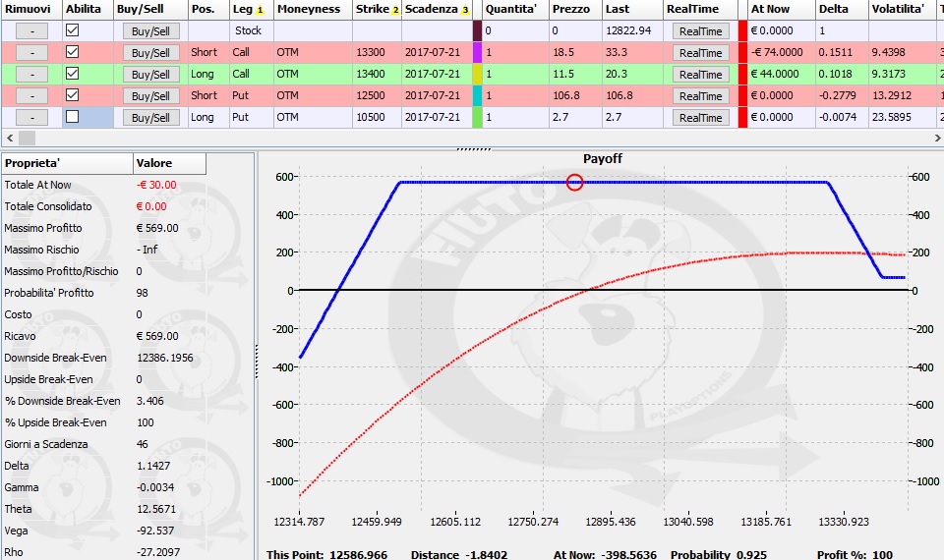The image size is (944, 560).
Task: Click the Valore column header
Action: point(170,164)
